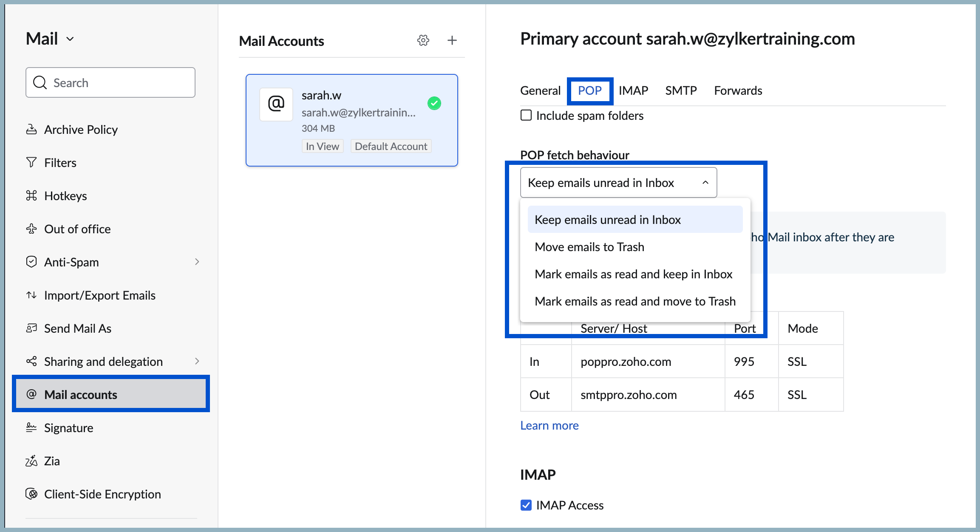Go to Hotkeys settings
The image size is (980, 532).
coord(65,196)
